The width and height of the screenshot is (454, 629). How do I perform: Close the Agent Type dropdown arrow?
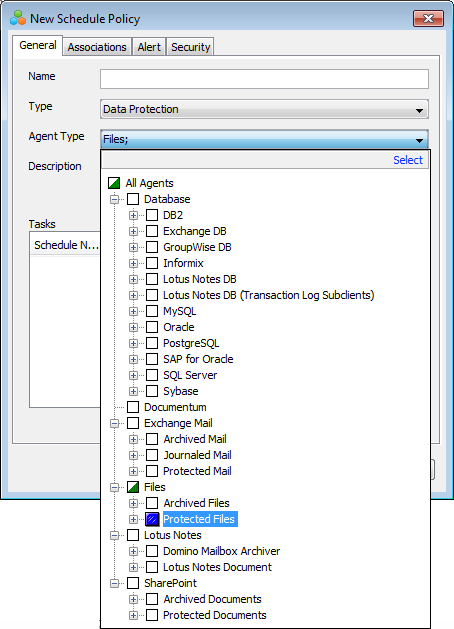(x=419, y=140)
